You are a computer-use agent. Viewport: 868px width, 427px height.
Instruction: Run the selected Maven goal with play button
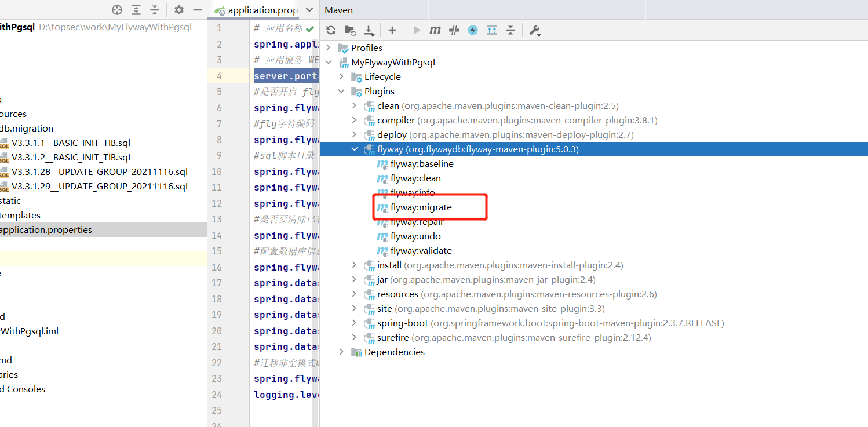(x=416, y=30)
